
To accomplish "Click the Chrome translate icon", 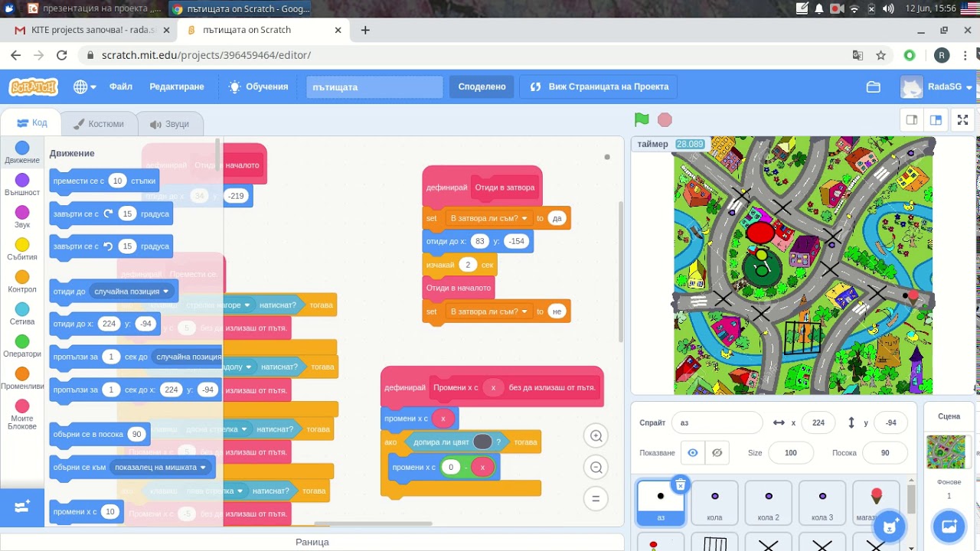I will (858, 55).
